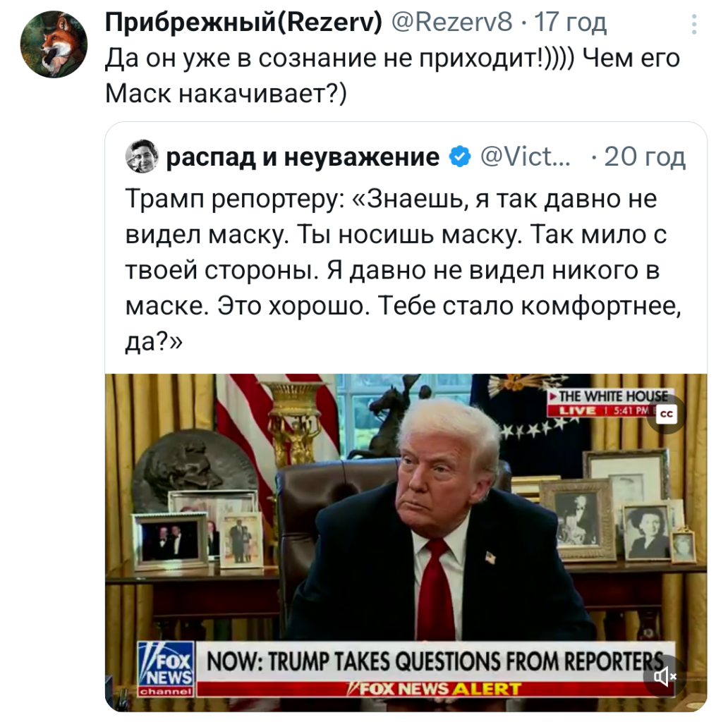728x722 pixels.
Task: Open the распад и неуважение profile name
Action: click(303, 157)
